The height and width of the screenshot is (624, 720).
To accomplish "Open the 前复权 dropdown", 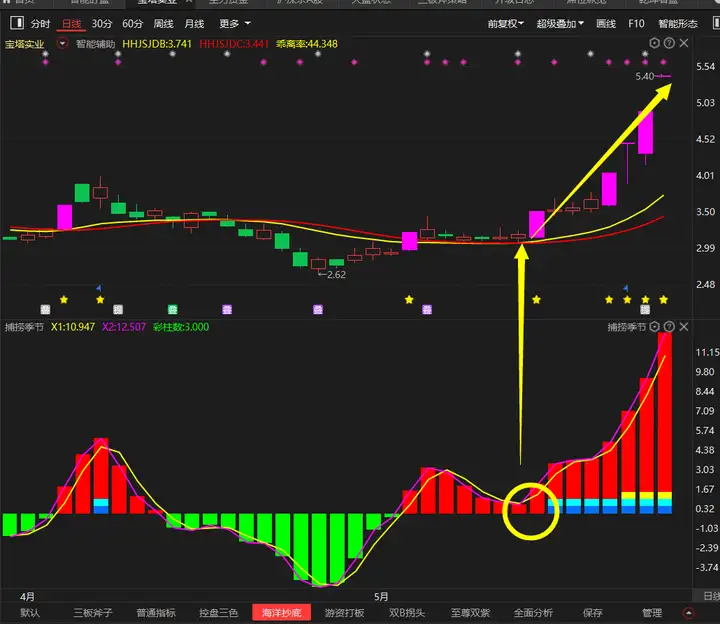I will [506, 23].
